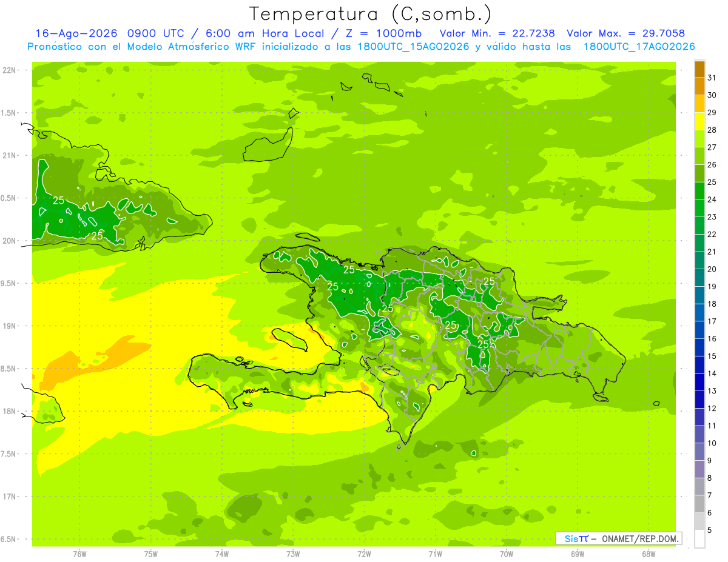Viewport: 728px width, 562px height.
Task: Click the '21N' latitude label
Action: click(x=8, y=155)
